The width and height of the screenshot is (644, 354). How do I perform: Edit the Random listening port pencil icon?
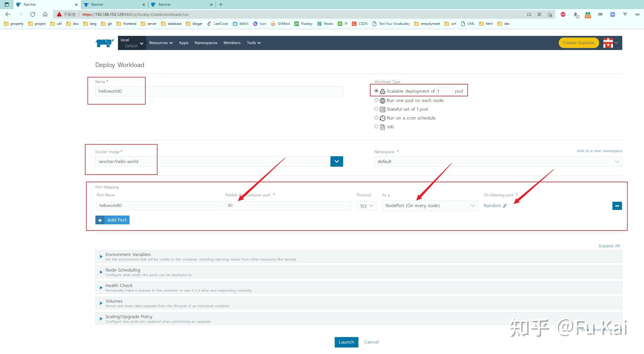(505, 206)
